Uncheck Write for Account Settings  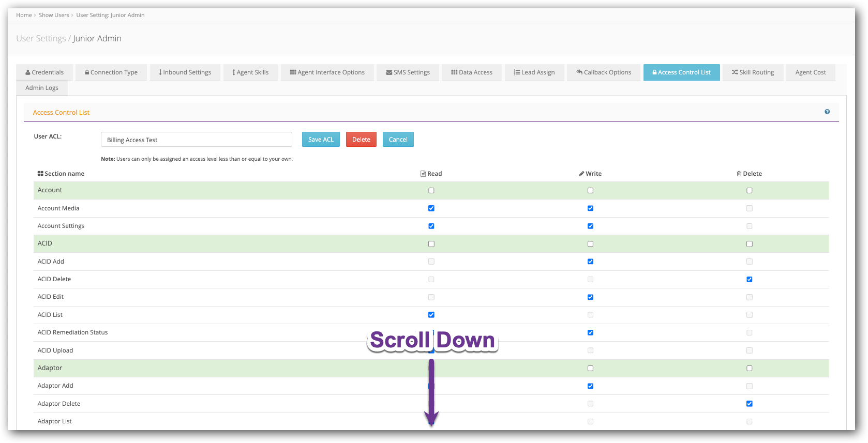tap(590, 226)
